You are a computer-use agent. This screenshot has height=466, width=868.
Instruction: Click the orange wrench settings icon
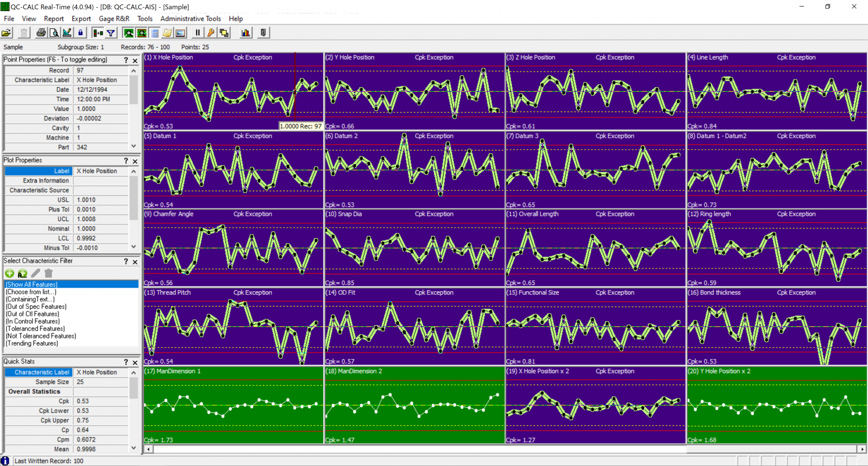point(211,33)
